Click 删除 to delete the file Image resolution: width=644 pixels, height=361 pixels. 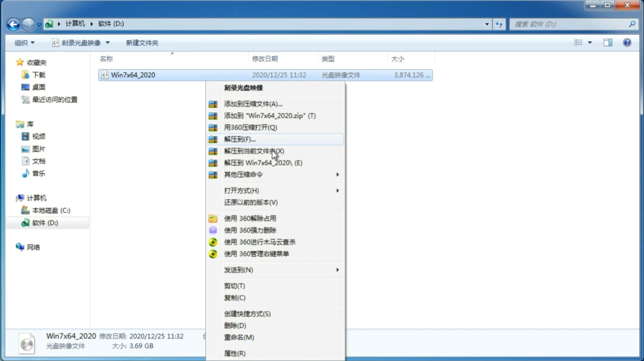235,325
